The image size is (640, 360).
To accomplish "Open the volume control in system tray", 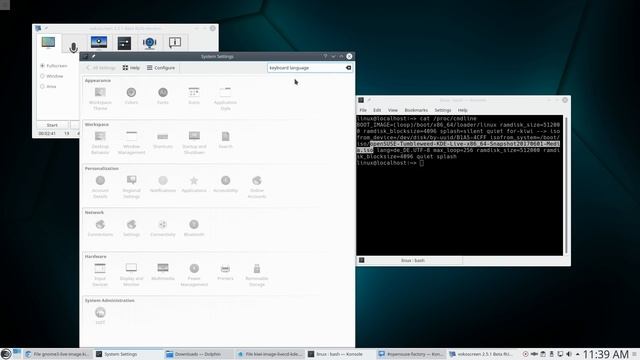I will point(569,354).
